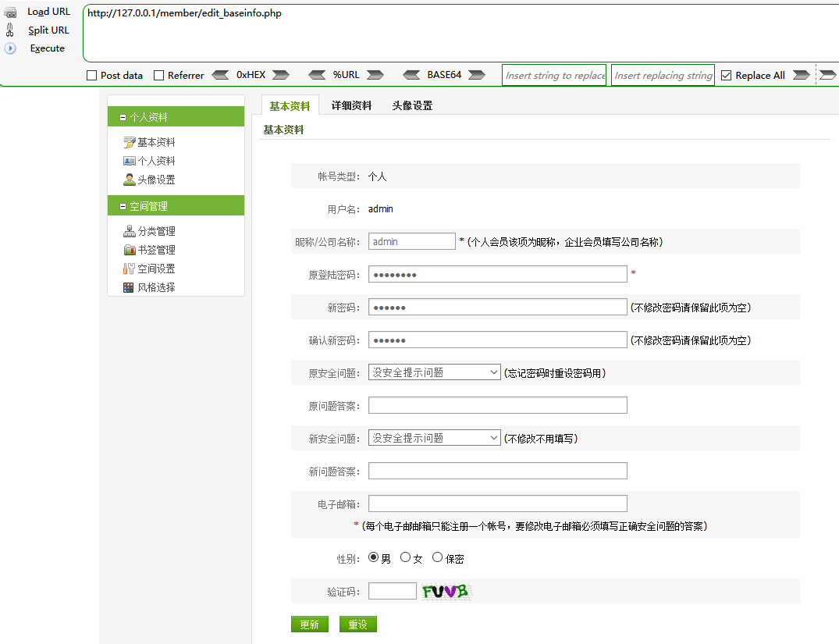Image resolution: width=839 pixels, height=644 pixels.
Task: Click the 基本资料 sidebar icon
Action: (x=129, y=142)
